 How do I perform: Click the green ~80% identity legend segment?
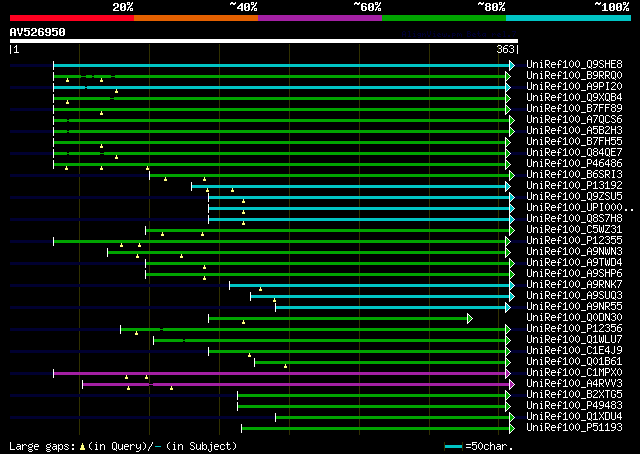pos(444,18)
